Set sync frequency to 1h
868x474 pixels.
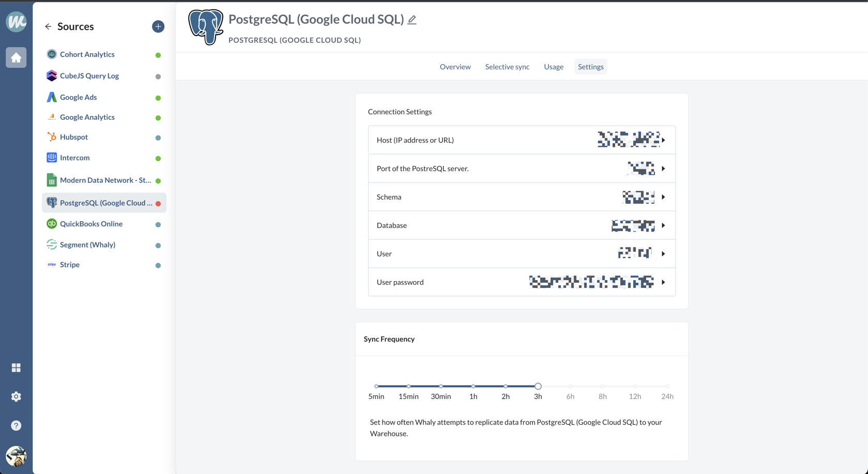tap(473, 386)
